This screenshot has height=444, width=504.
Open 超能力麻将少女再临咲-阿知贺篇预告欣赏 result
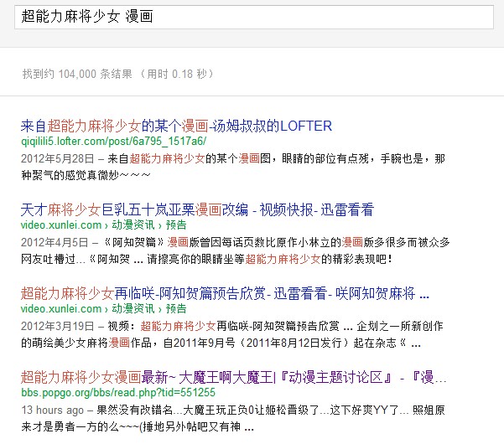(x=225, y=293)
